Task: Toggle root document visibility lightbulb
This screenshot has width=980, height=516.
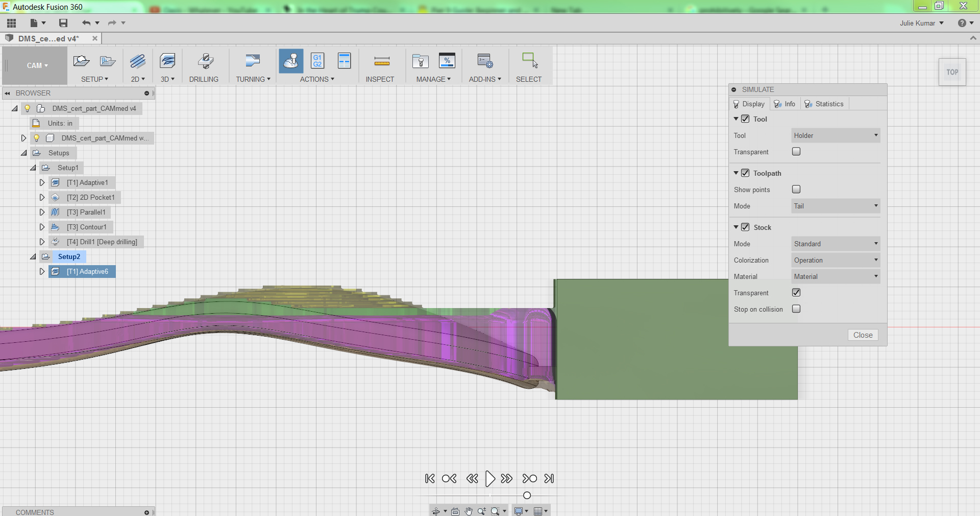Action: [x=28, y=108]
